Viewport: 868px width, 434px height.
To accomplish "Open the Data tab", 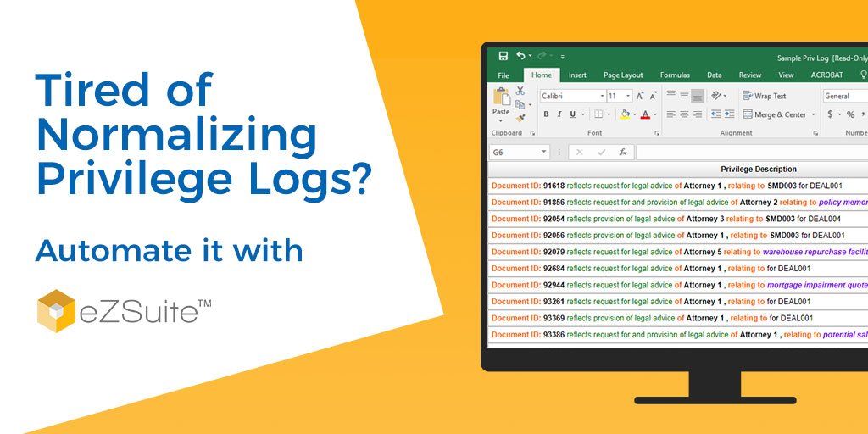I will (x=714, y=75).
